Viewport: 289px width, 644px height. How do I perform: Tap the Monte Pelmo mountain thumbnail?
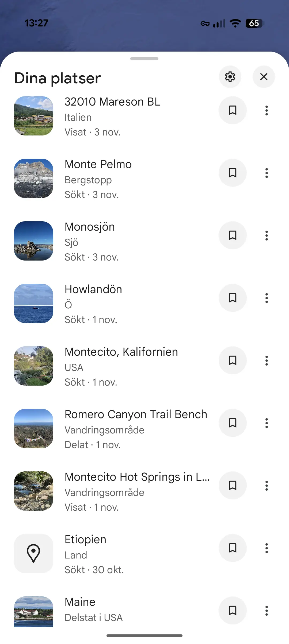[x=33, y=179]
